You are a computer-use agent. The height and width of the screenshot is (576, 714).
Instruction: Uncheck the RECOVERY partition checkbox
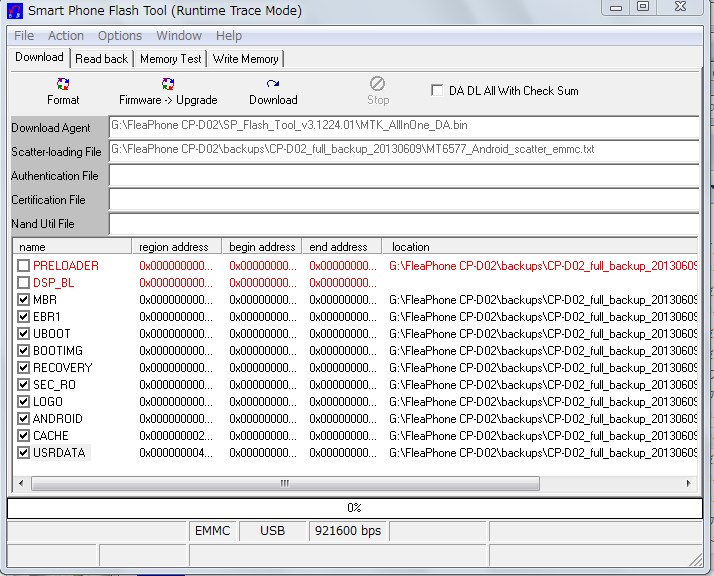point(24,368)
